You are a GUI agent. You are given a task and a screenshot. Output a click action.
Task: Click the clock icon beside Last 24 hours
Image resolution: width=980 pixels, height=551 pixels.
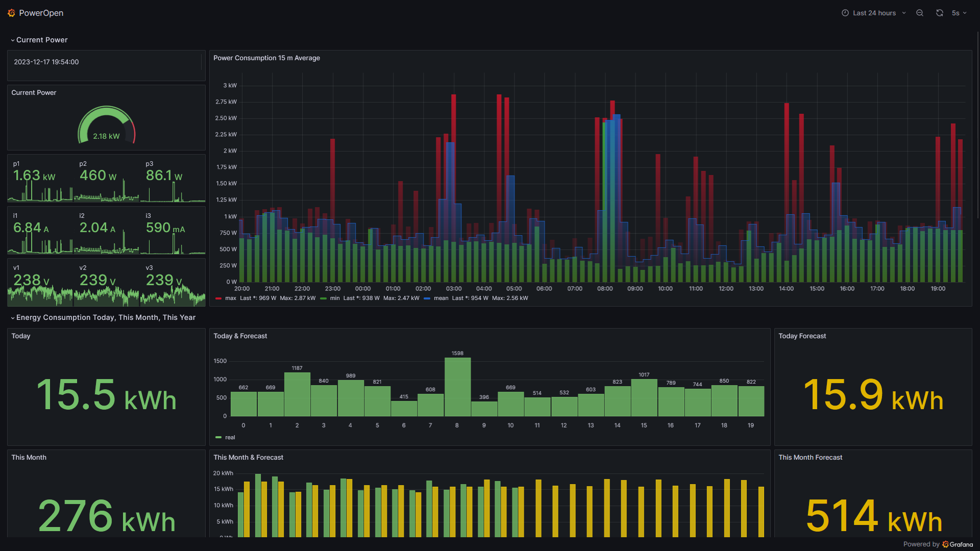845,13
